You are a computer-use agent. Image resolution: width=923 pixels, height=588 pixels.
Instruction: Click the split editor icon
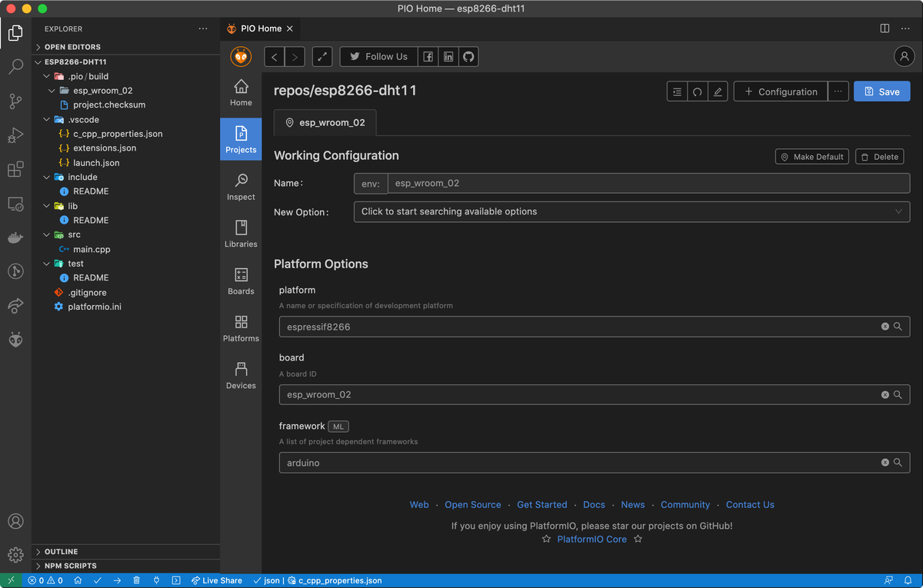coord(885,28)
